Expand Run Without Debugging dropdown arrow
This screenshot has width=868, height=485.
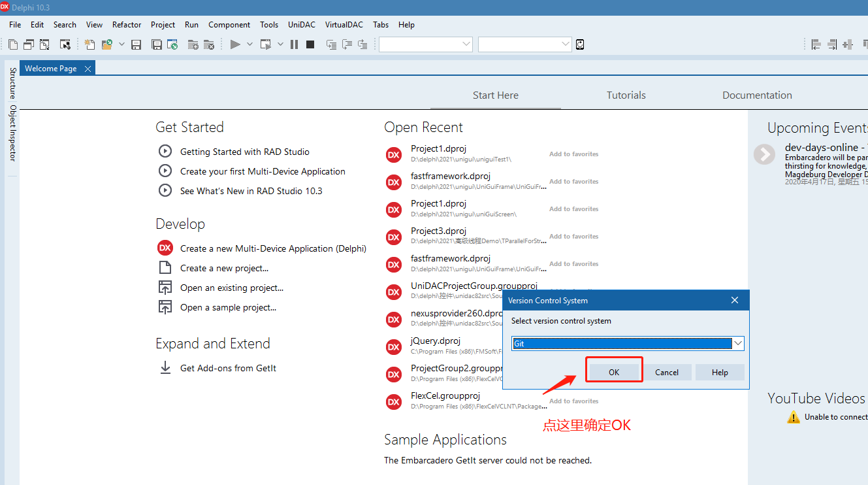pyautogui.click(x=280, y=44)
